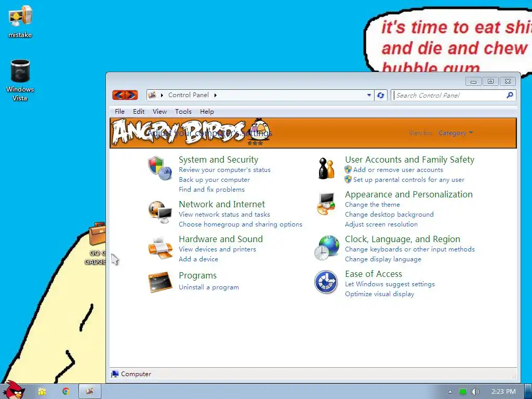Click the Back navigation arrow
The height and width of the screenshot is (399, 532).
tap(118, 95)
